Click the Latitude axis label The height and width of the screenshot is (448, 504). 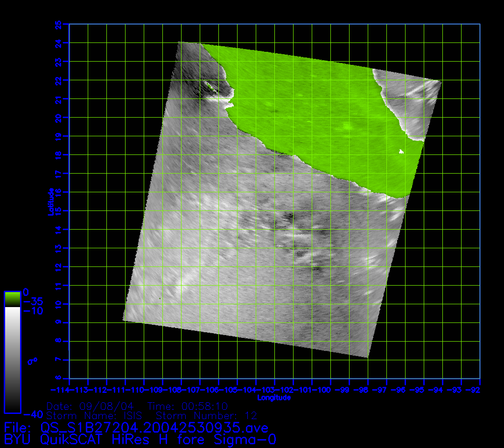click(50, 202)
